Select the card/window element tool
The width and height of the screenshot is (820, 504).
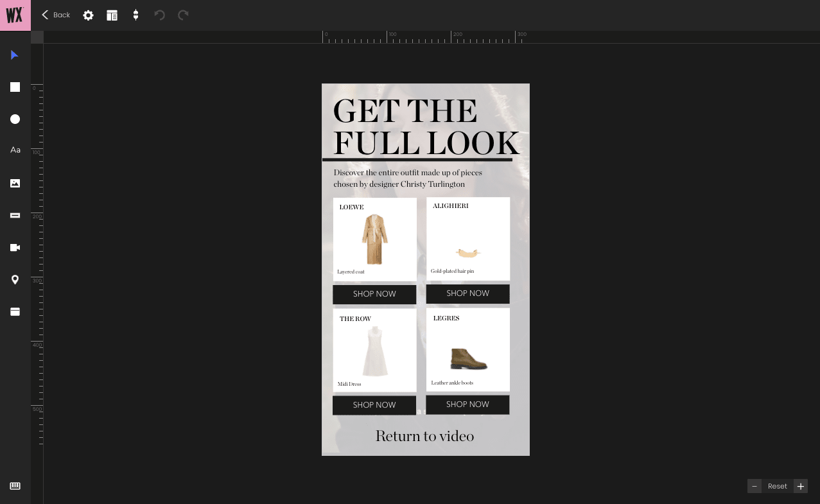[15, 312]
